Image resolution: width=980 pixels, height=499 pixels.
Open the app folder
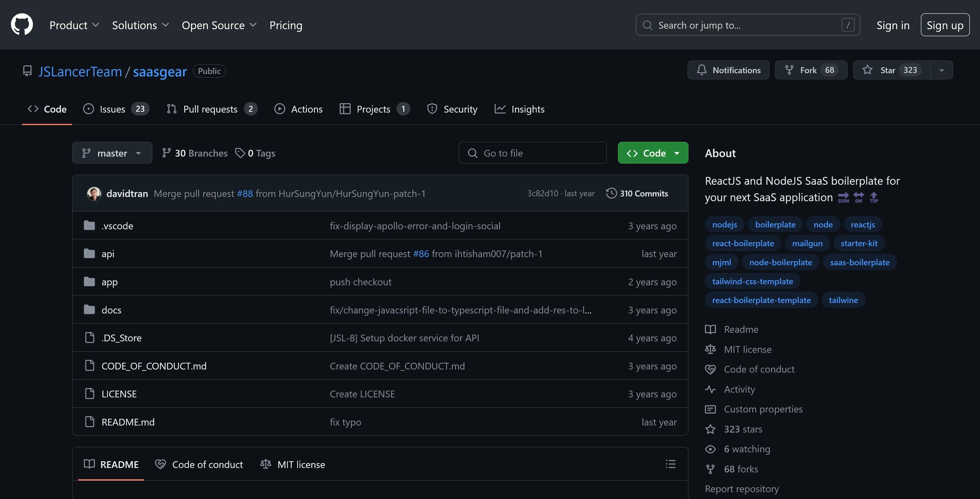click(110, 282)
